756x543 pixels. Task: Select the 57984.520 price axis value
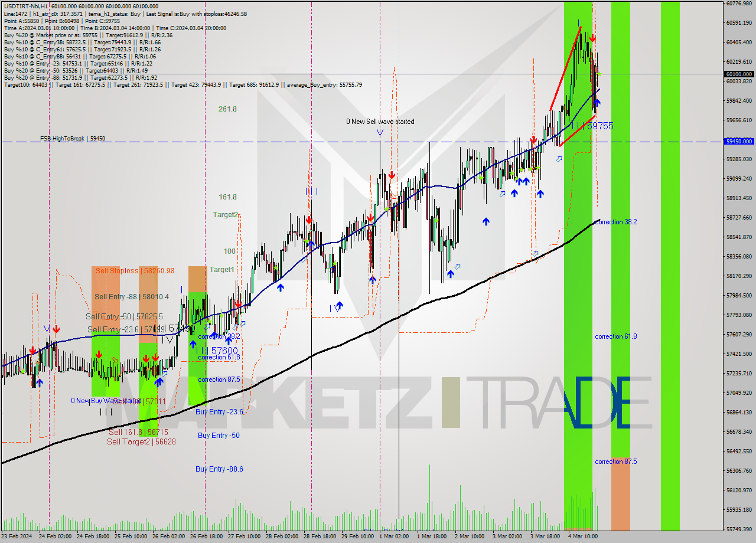pos(739,295)
